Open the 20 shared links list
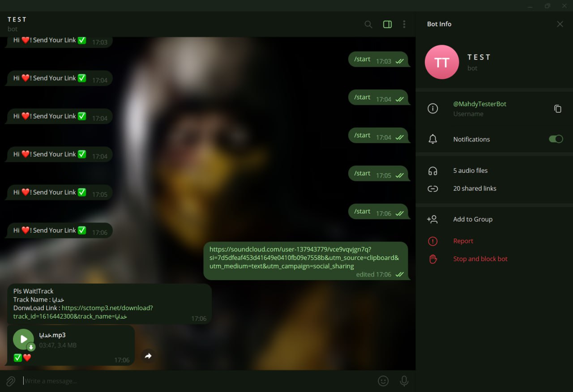Viewport: 573px width, 392px height. tap(494, 188)
